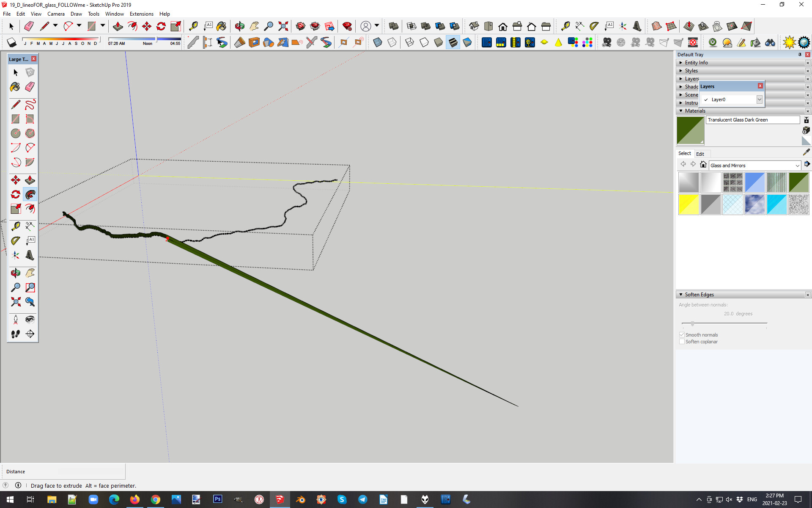812x508 pixels.
Task: Select the Tape Measure tool in Large Tool Set
Action: pos(15,226)
